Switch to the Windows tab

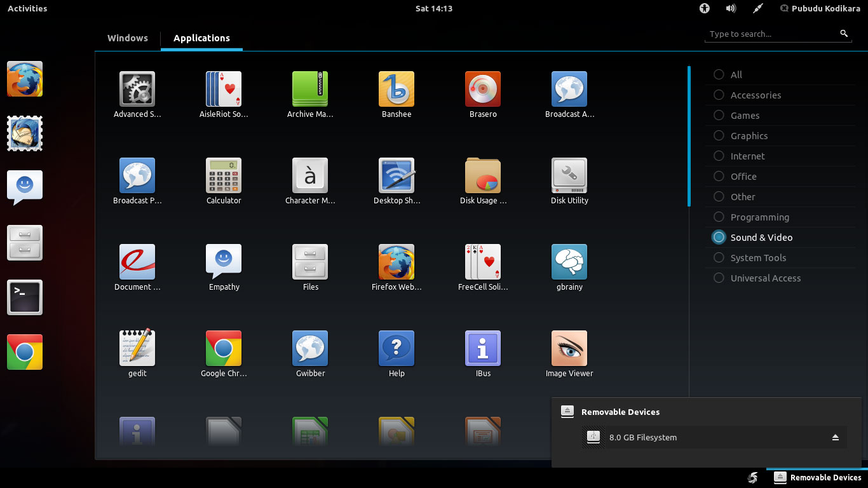[x=128, y=38]
